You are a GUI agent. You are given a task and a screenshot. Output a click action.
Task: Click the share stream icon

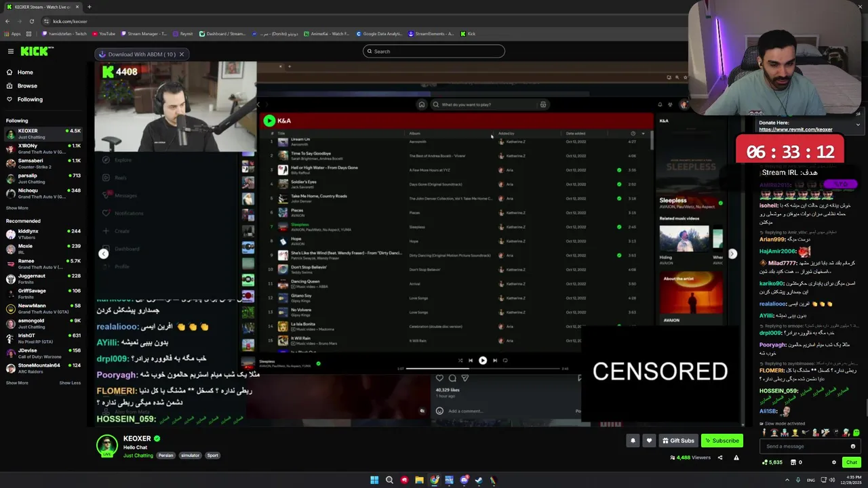[720, 457]
